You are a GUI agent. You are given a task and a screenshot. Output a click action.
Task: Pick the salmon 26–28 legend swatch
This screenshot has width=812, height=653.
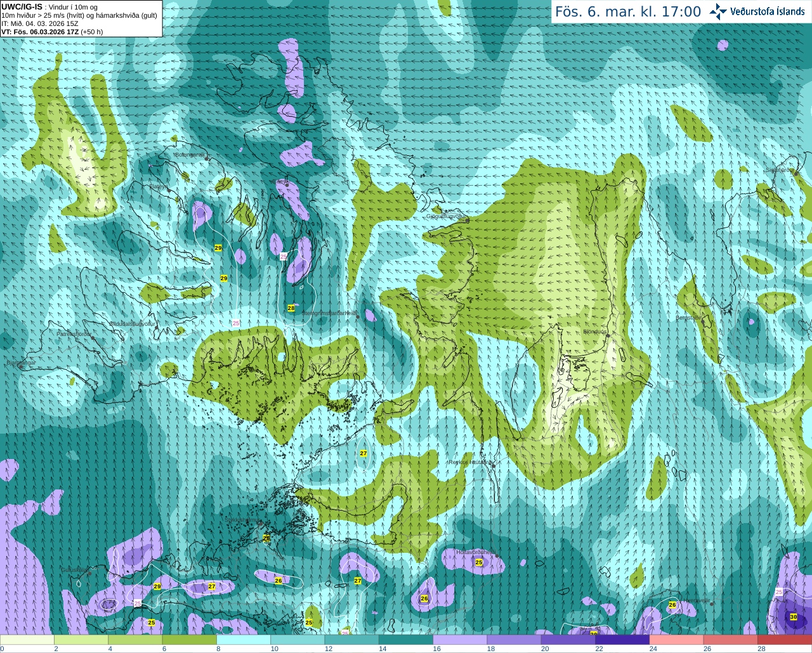coord(731,639)
